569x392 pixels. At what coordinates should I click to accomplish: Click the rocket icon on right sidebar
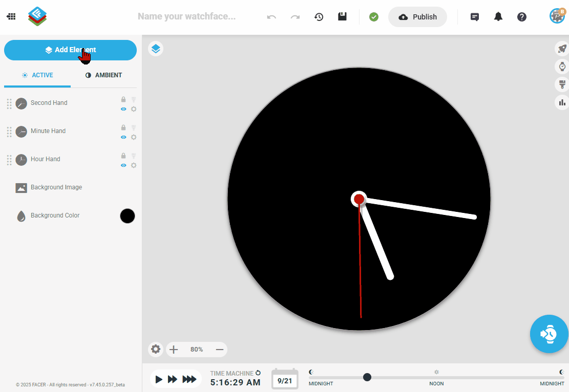562,49
